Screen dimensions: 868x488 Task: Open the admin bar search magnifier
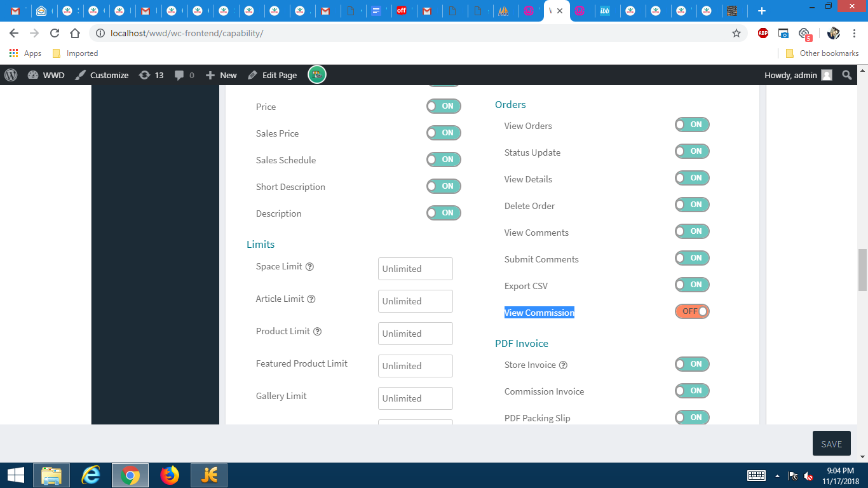coord(846,75)
